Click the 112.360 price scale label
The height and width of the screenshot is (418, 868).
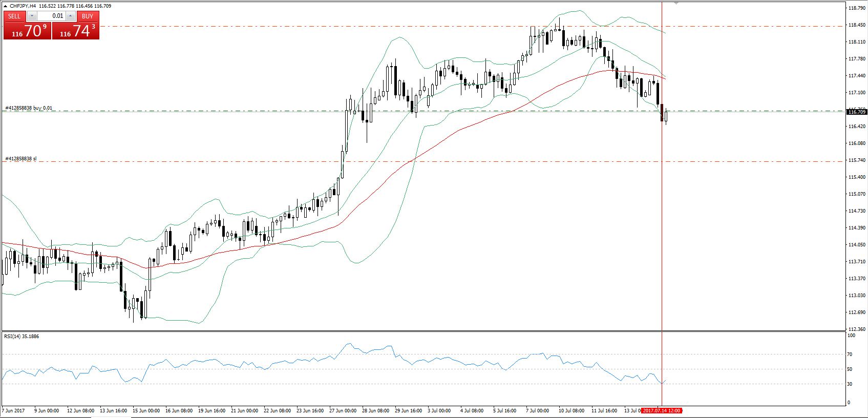click(x=857, y=329)
